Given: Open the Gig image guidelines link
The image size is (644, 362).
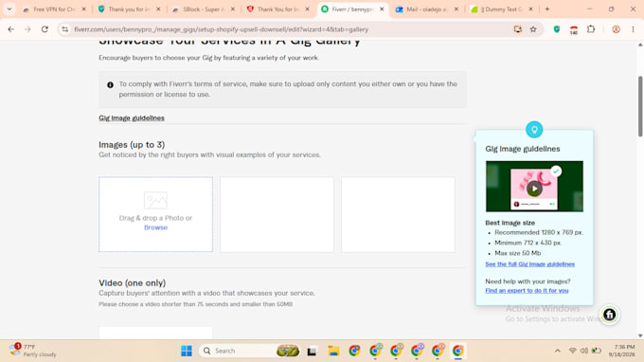Looking at the screenshot, I should point(132,118).
